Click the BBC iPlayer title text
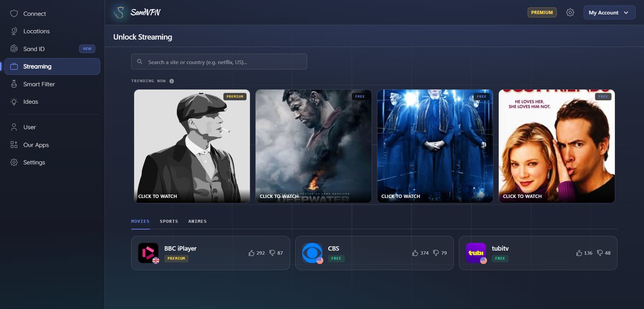This screenshot has width=644, height=309. coord(181,249)
